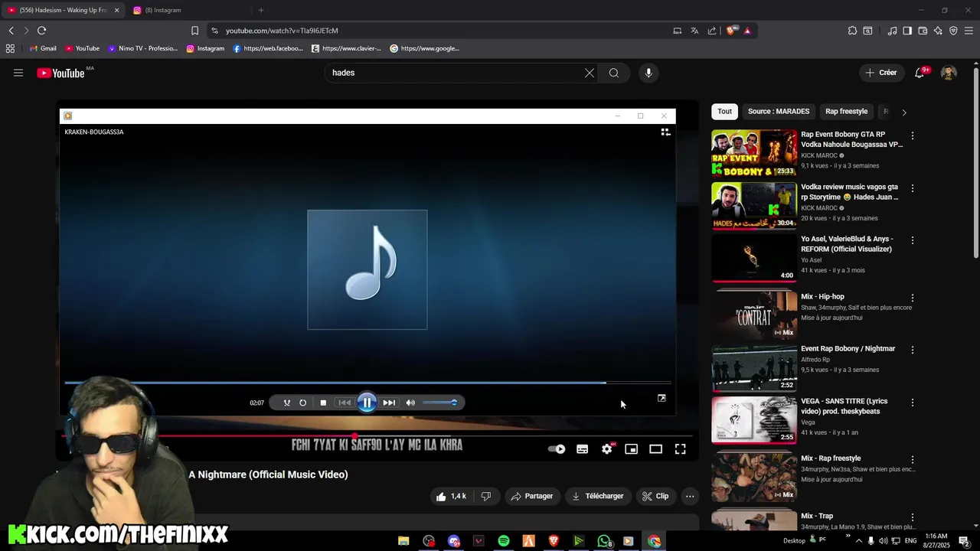Open menu for Mix - Hip-hop
The width and height of the screenshot is (980, 551).
click(x=912, y=298)
